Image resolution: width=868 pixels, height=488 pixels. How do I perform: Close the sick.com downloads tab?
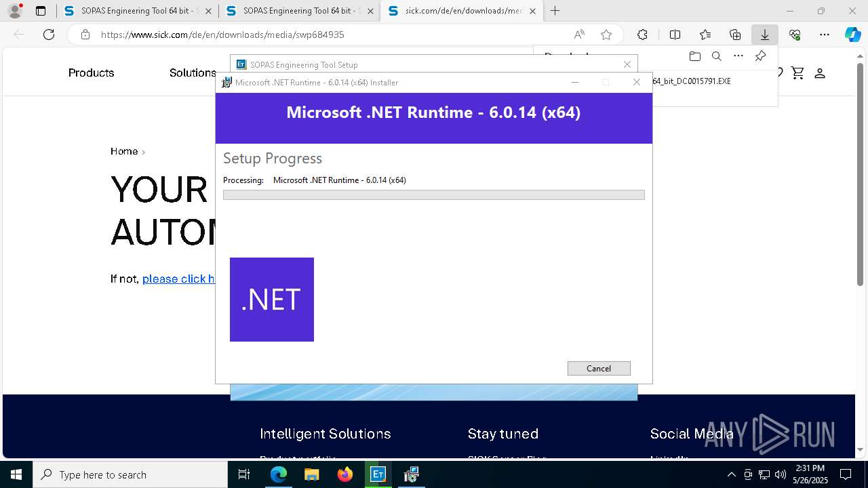point(532,11)
